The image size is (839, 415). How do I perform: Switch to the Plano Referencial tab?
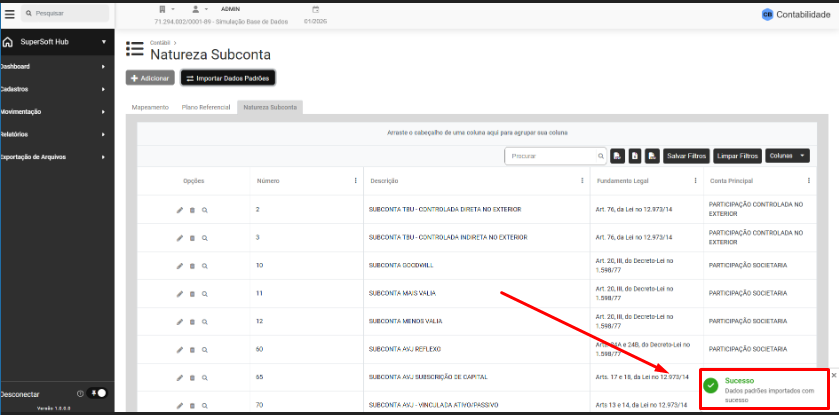coord(206,107)
